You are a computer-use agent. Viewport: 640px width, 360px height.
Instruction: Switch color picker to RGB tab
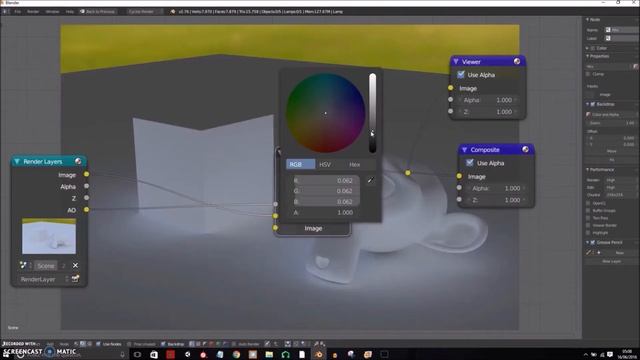click(x=300, y=164)
